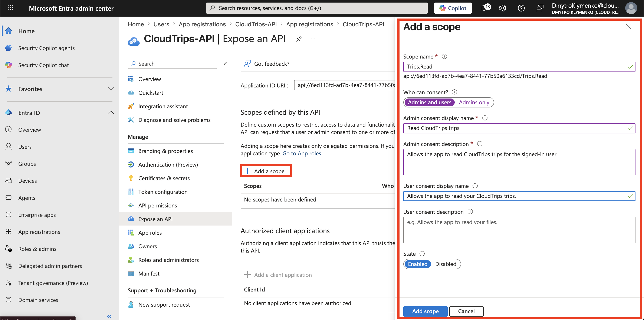Click the top resources search box
This screenshot has width=644, height=320.
pyautogui.click(x=316, y=8)
